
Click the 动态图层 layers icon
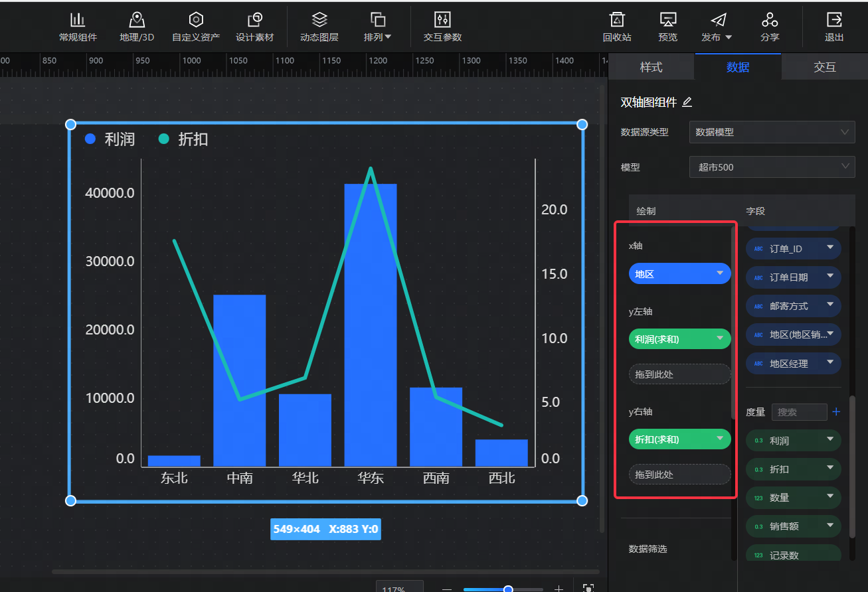[x=319, y=20]
